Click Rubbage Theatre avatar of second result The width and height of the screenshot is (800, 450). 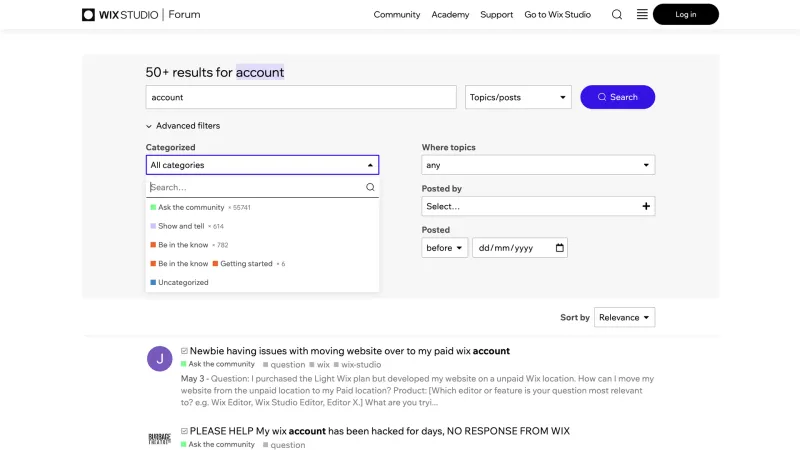point(160,438)
